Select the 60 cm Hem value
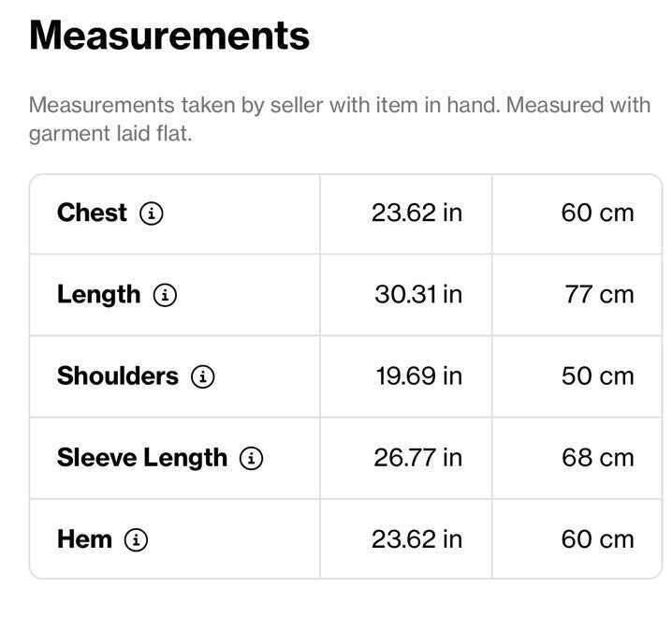Viewport: 672px width, 618px height. [597, 539]
